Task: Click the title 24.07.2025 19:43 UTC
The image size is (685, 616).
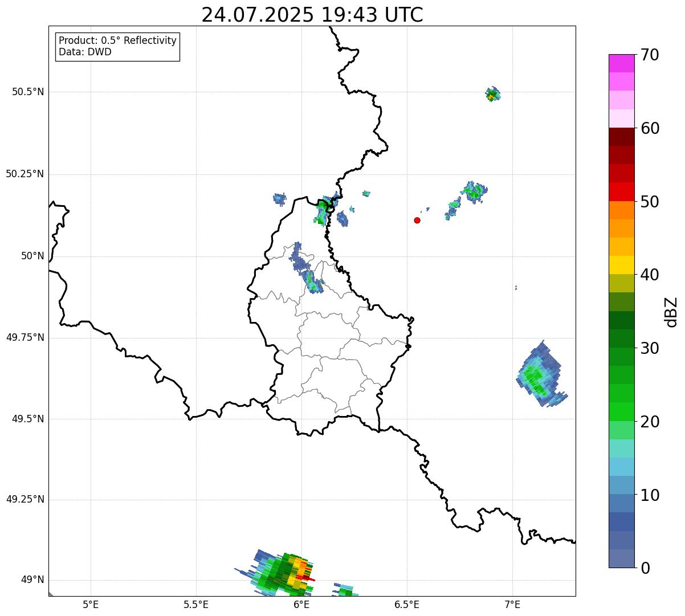Action: tap(312, 14)
